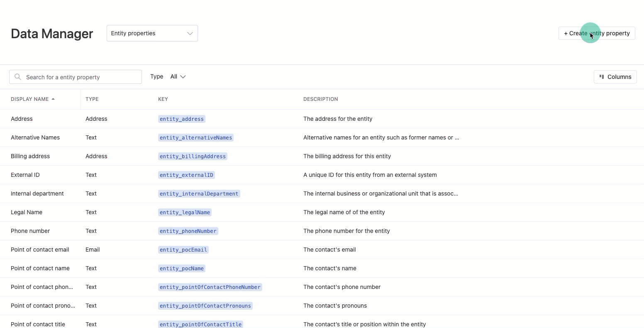Click the ascending sort arrow on DISPLAY NAME
The image size is (644, 328).
[53, 98]
